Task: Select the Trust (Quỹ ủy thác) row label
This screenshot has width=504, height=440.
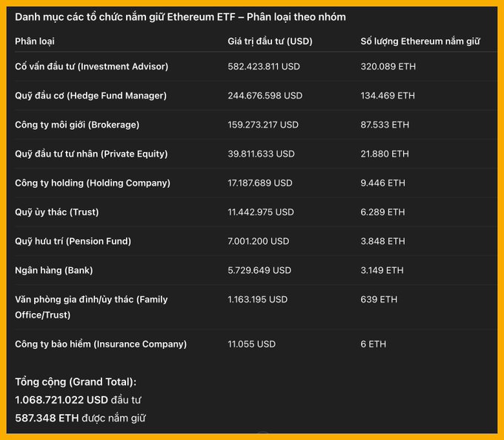Action: coord(57,211)
